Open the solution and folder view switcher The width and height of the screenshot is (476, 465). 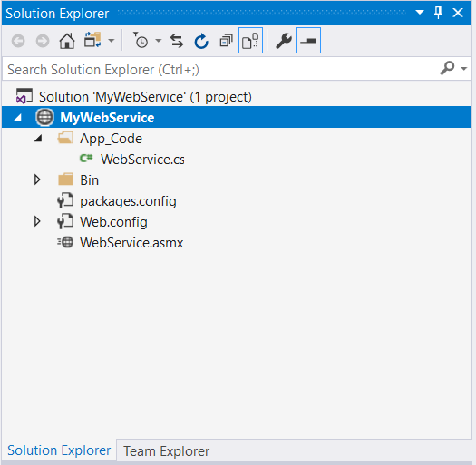(x=92, y=40)
